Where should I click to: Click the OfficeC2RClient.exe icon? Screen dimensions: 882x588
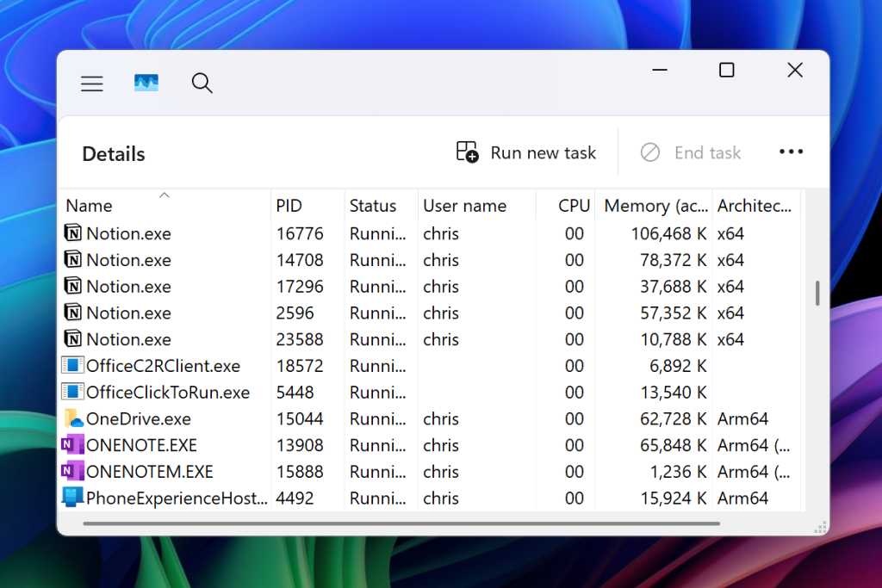pyautogui.click(x=72, y=365)
